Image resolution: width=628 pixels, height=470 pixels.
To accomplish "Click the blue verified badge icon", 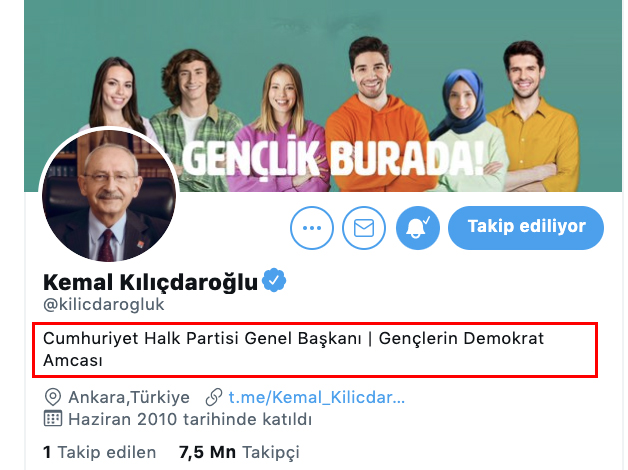I will click(274, 280).
